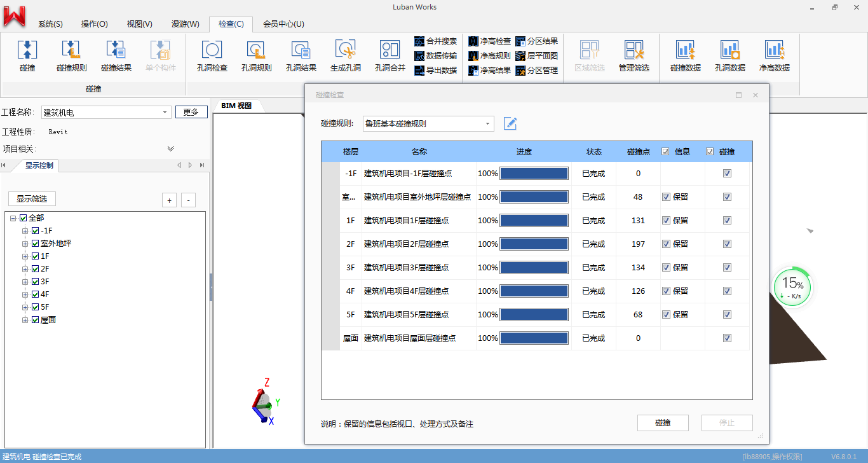Image resolution: width=868 pixels, height=463 pixels.
Task: Select the 显示控制 tab
Action: [39, 165]
